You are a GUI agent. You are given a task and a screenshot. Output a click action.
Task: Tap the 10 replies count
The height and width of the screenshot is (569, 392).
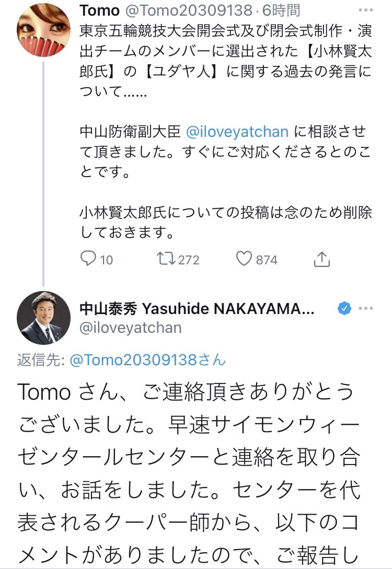106,260
